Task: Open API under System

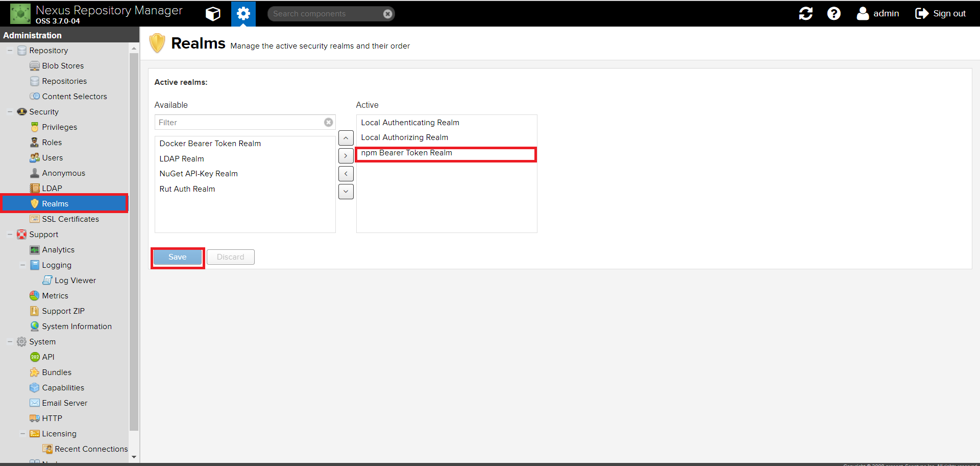Action: [48, 357]
